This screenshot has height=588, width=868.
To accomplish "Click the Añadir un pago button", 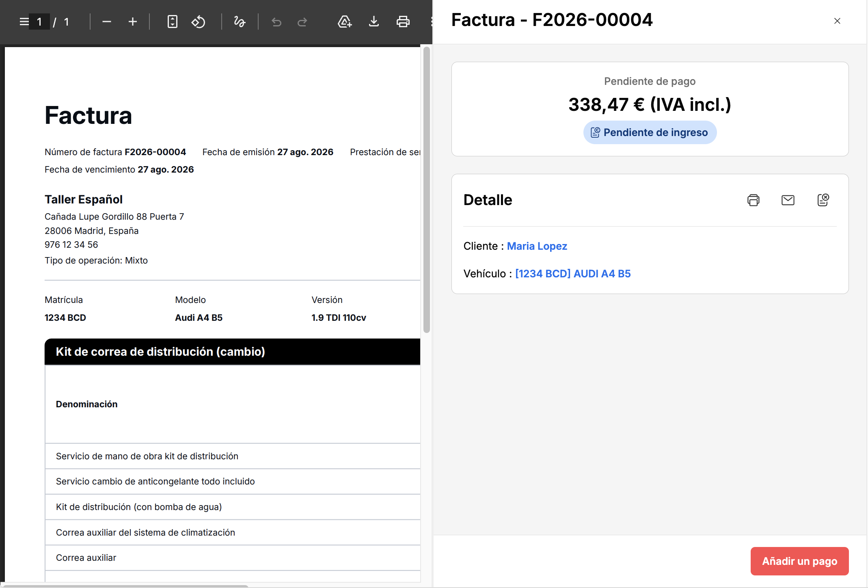I will (x=799, y=561).
